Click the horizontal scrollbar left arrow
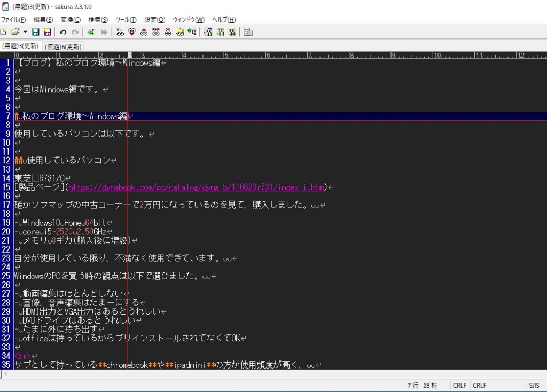The image size is (547, 392). [5, 374]
